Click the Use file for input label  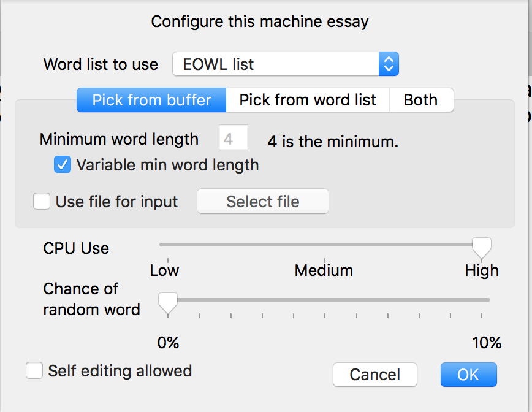pyautogui.click(x=116, y=202)
